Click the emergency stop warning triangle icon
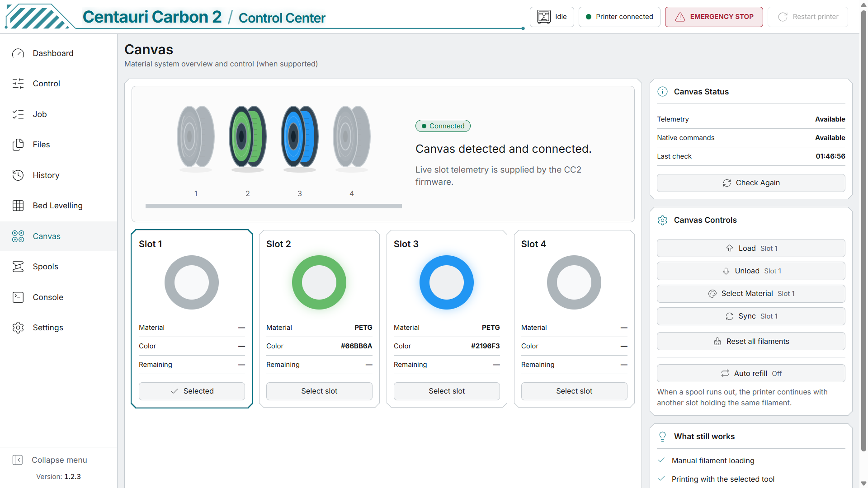Screen dimensions: 868x488 (680, 17)
